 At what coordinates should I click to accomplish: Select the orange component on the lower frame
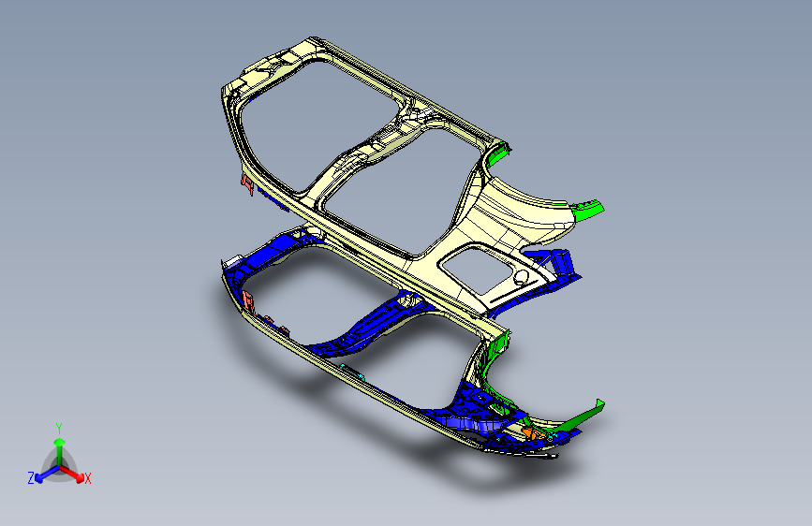pos(532,433)
